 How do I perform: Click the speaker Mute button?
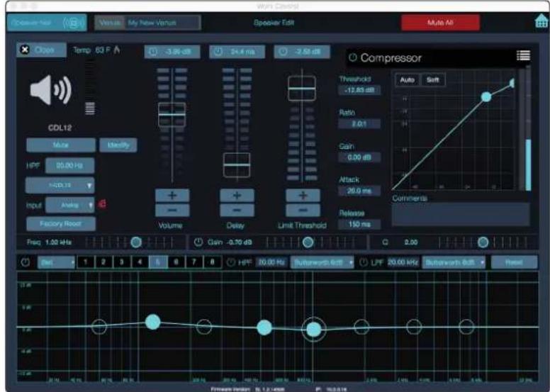click(61, 145)
